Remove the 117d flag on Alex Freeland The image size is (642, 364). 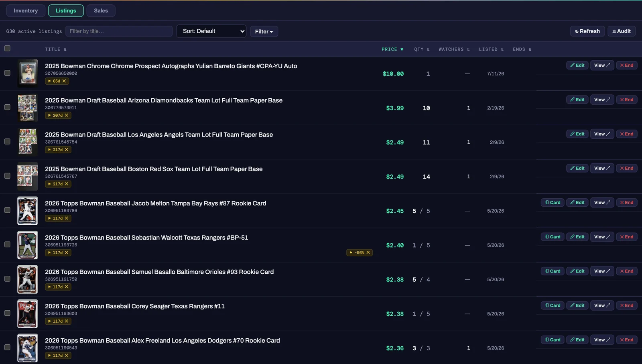pyautogui.click(x=67, y=356)
